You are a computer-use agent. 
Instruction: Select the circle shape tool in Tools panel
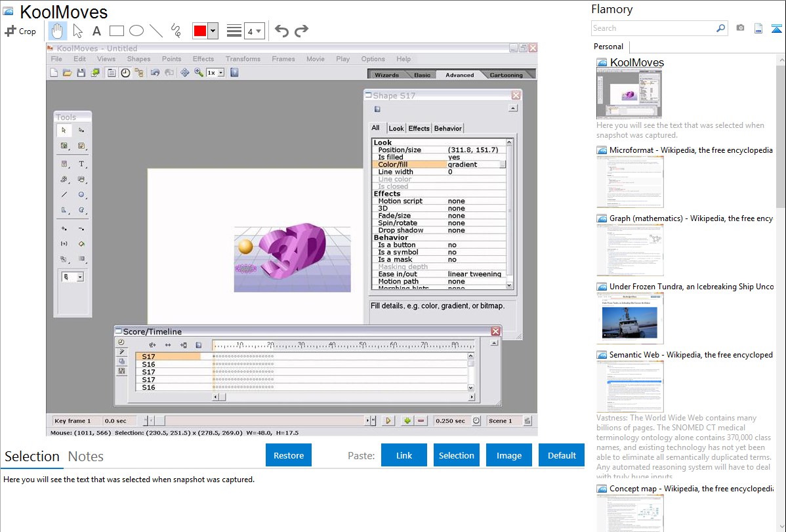click(x=81, y=195)
